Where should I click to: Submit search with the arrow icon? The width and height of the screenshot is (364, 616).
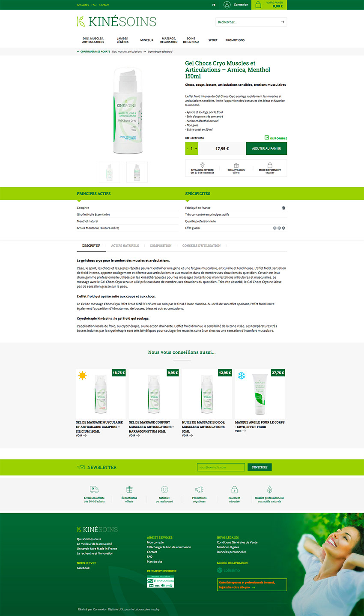(x=282, y=22)
